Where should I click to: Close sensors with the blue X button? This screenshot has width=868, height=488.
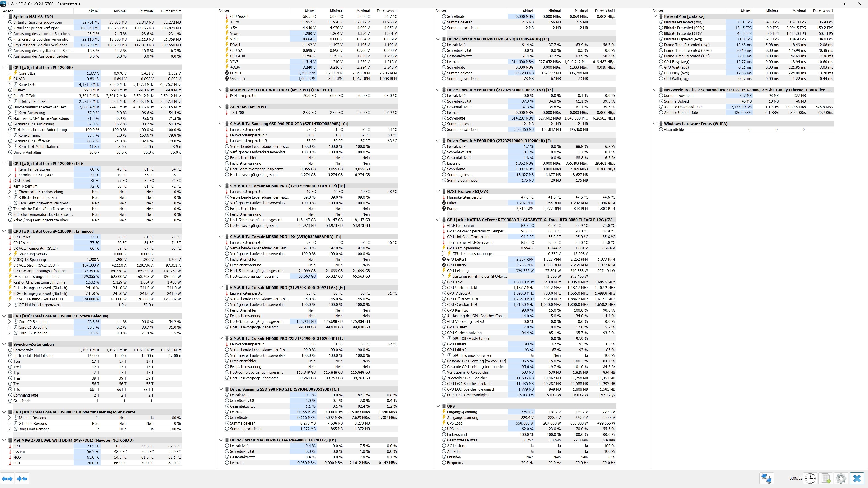[x=857, y=478]
